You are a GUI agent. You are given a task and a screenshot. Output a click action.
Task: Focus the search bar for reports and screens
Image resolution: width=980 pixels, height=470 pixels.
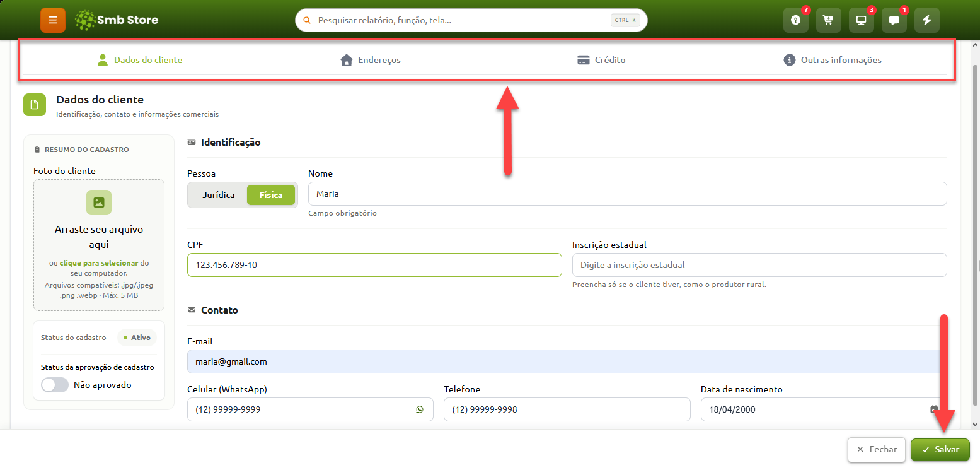point(471,20)
